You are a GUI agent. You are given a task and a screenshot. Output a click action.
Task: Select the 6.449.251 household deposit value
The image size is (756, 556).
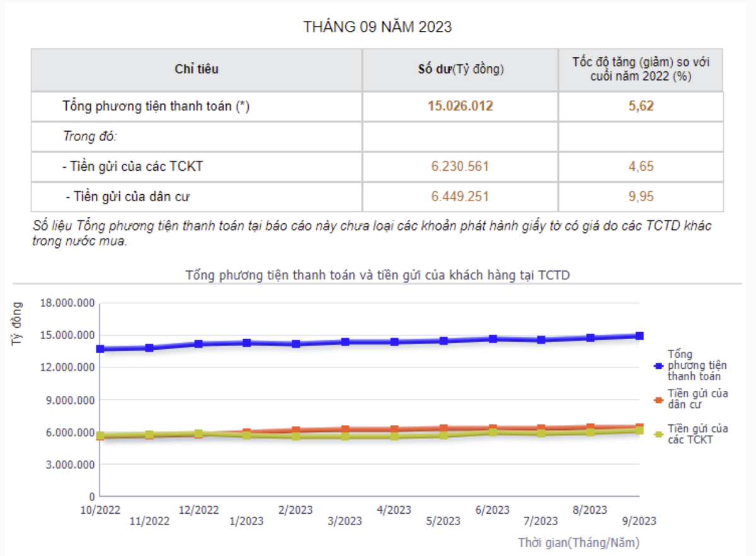460,197
